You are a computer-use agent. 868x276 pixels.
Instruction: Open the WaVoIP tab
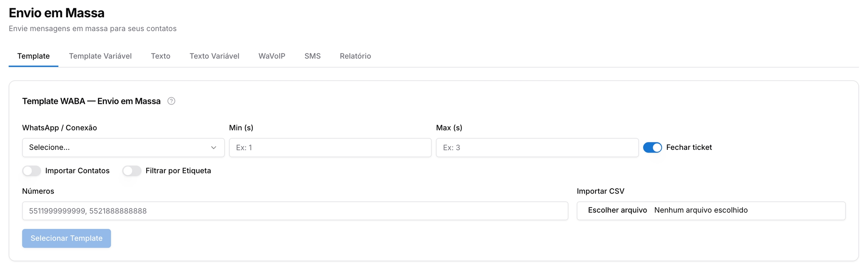point(272,56)
